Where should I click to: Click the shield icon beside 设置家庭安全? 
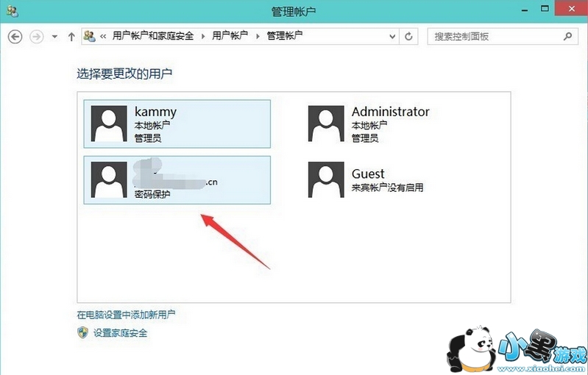click(x=83, y=332)
